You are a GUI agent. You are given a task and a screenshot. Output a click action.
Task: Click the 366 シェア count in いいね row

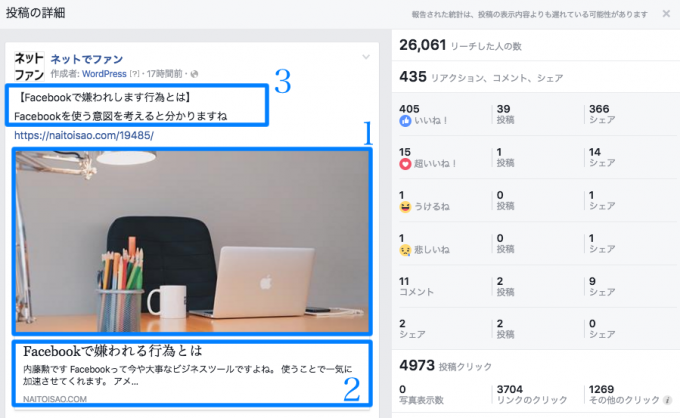click(x=602, y=114)
